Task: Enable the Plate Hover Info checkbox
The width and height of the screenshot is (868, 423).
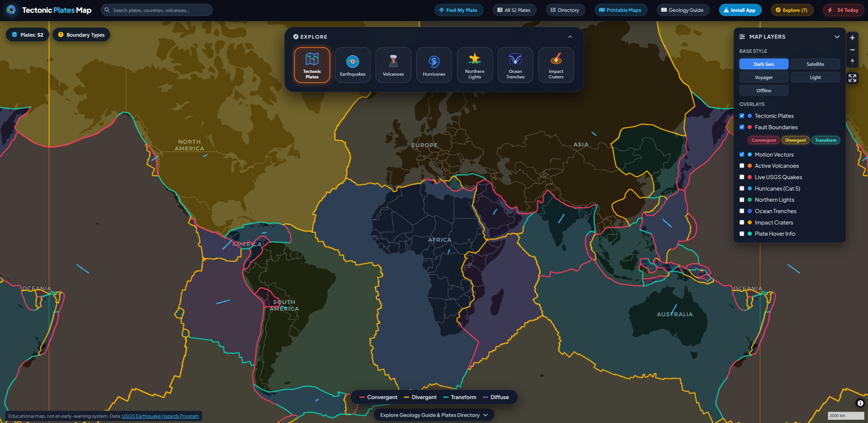Action: point(742,233)
